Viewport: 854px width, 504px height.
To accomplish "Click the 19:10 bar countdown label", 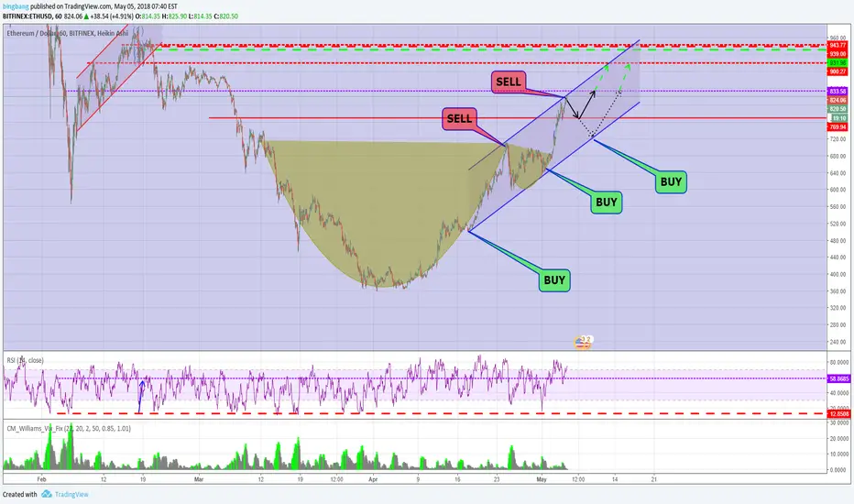I will [x=838, y=117].
